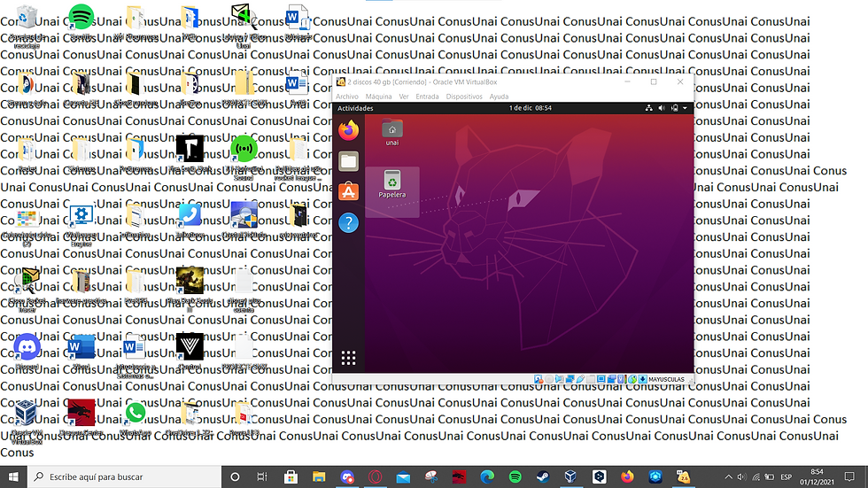Screen dimensions: 868x488
Task: Open Files from the Ubuntu dock
Action: (x=348, y=161)
